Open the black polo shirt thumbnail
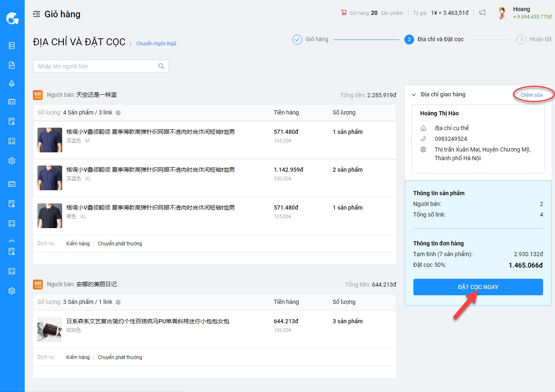This screenshot has width=555, height=392. [50, 216]
